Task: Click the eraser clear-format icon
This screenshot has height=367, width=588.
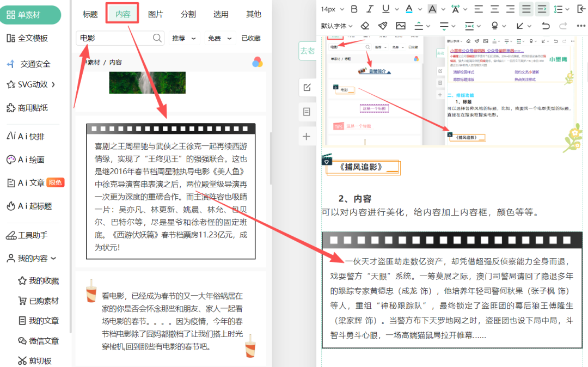Action: pos(365,26)
